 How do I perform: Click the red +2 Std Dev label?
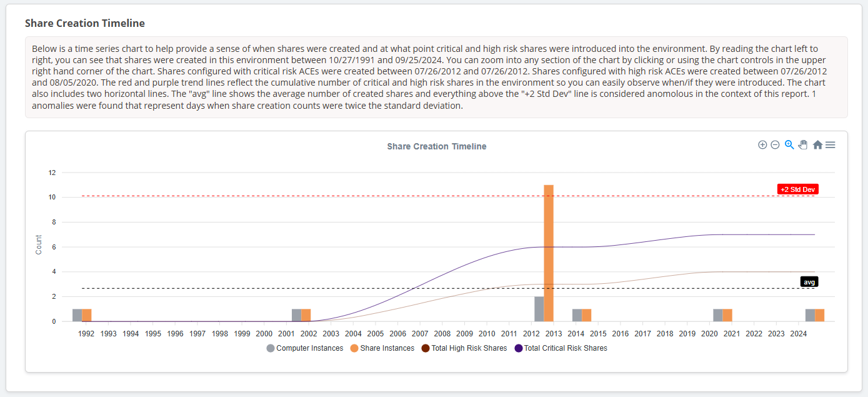pos(797,189)
